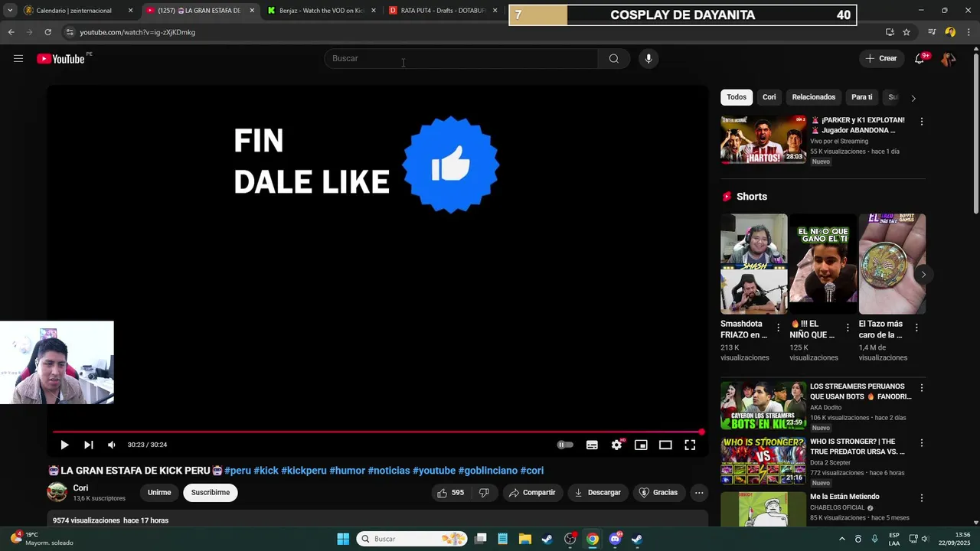
Task: Open the Windows Start menu
Action: [x=343, y=539]
